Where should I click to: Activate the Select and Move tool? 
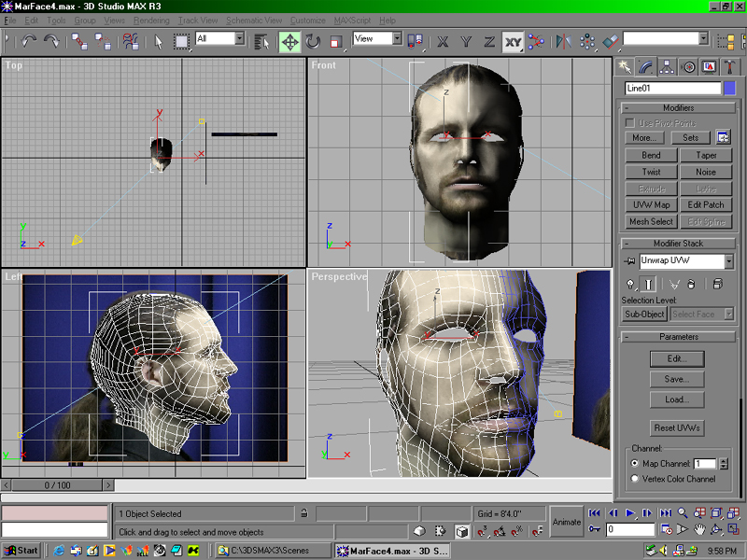pyautogui.click(x=289, y=41)
